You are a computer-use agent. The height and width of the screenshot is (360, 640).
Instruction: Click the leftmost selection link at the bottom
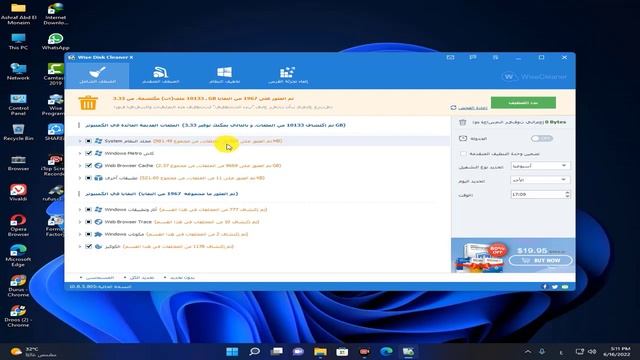(x=99, y=278)
